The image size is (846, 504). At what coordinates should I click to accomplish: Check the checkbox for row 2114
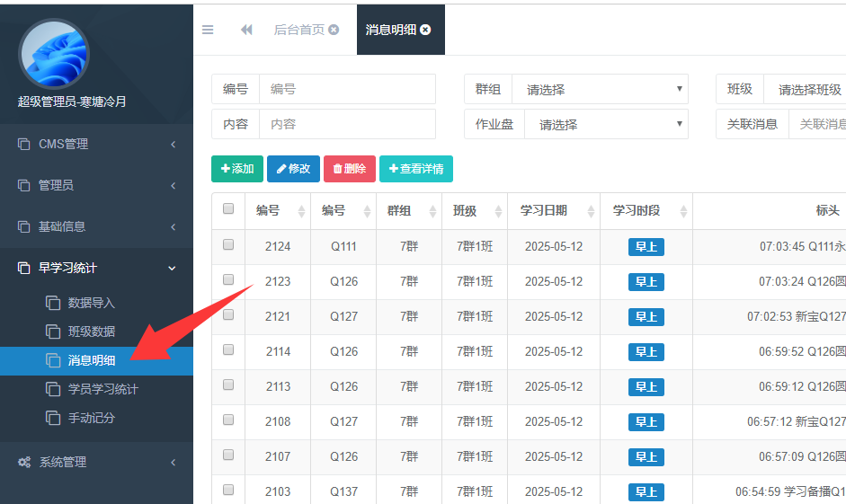coord(228,350)
